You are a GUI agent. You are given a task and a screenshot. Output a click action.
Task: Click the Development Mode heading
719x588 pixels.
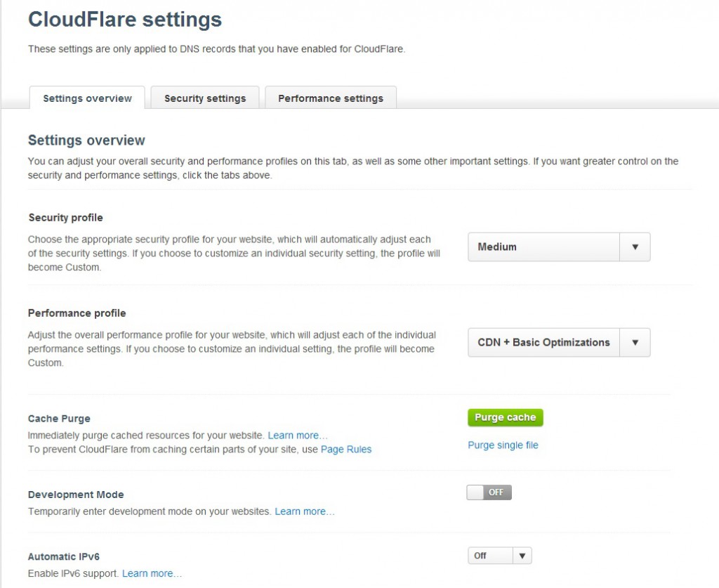tap(76, 495)
